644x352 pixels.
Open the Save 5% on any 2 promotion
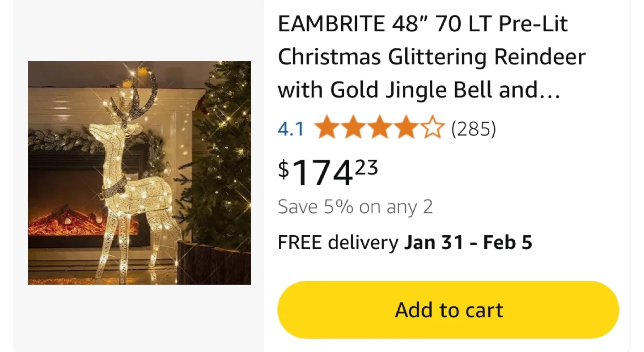coord(356,206)
